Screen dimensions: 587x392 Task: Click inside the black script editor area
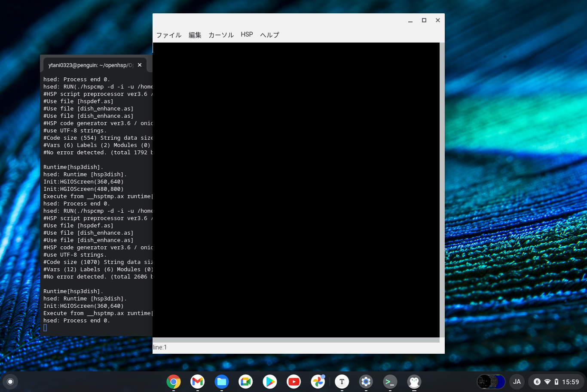296,190
